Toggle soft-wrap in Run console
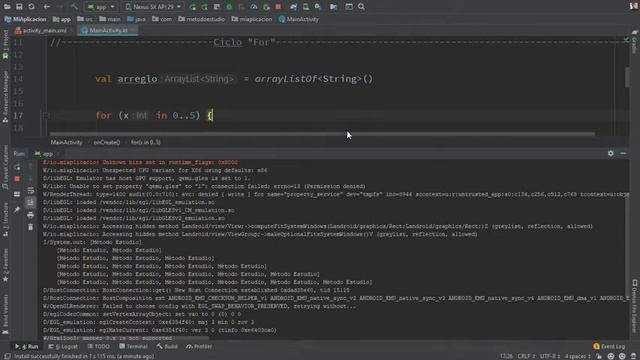640x360 pixels. [x=31, y=191]
